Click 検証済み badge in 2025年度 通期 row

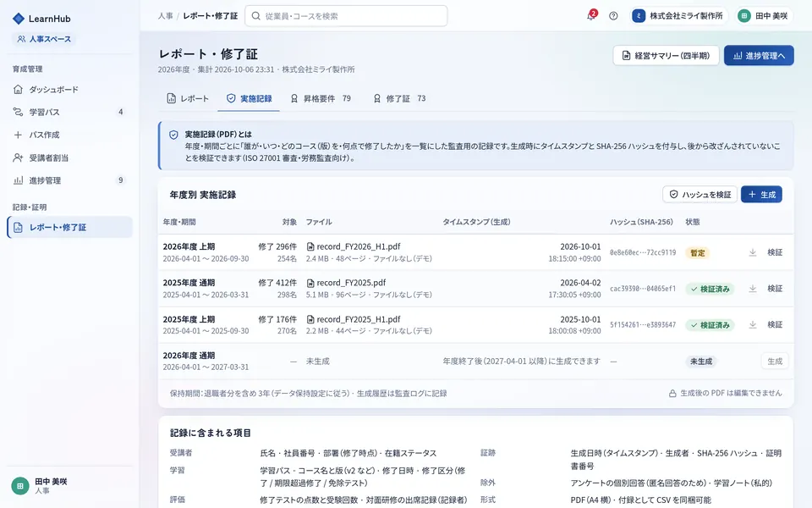pos(710,290)
